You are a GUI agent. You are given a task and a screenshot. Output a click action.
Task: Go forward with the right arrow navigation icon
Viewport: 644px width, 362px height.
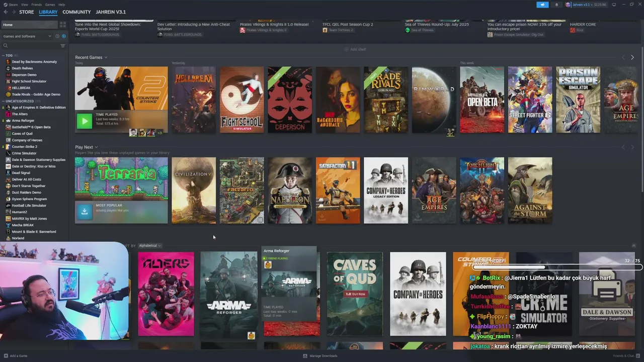click(x=14, y=12)
